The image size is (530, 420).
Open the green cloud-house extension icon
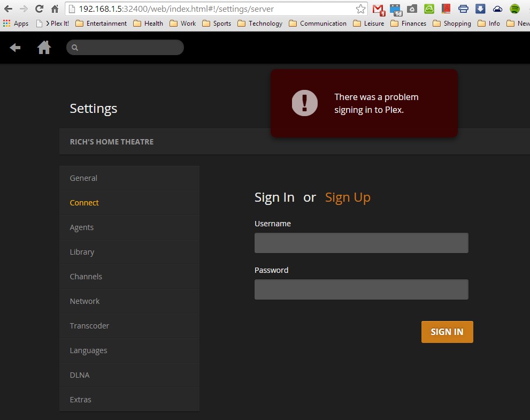tap(429, 9)
